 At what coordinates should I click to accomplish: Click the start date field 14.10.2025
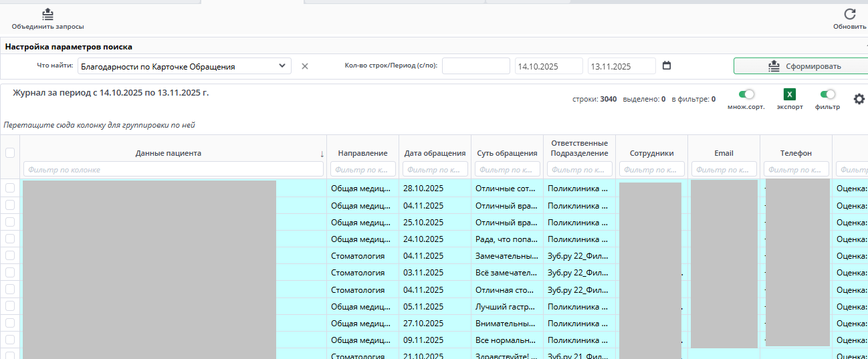[549, 66]
